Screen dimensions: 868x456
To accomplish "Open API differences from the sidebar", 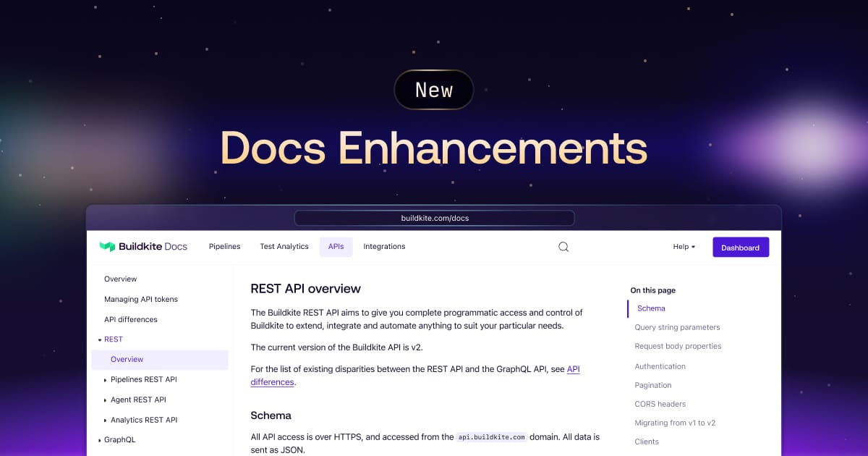I will [x=132, y=319].
